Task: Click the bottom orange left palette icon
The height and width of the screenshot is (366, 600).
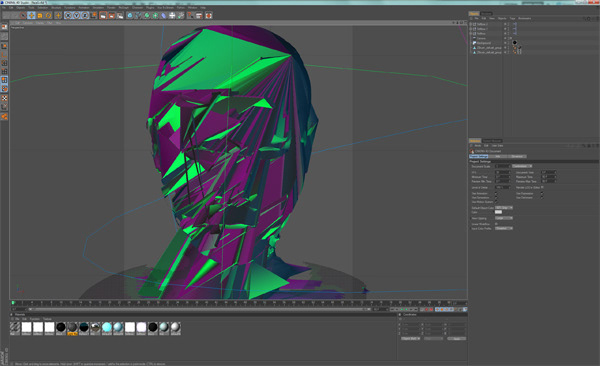Action: pyautogui.click(x=4, y=116)
